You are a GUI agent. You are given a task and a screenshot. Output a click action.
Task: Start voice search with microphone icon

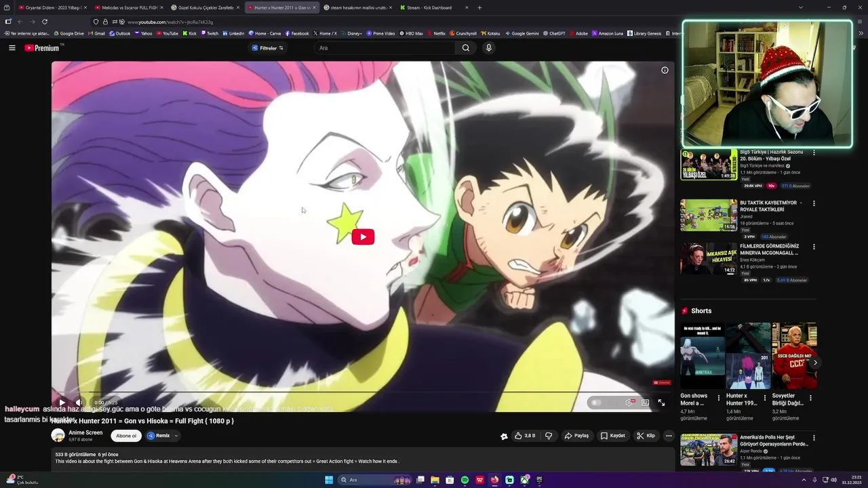pyautogui.click(x=488, y=47)
